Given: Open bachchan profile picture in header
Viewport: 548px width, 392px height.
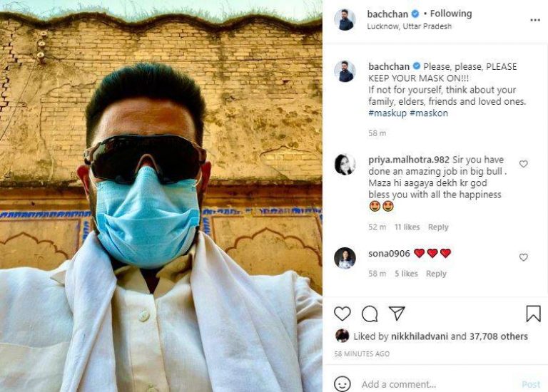Looking at the screenshot, I should pos(345,19).
